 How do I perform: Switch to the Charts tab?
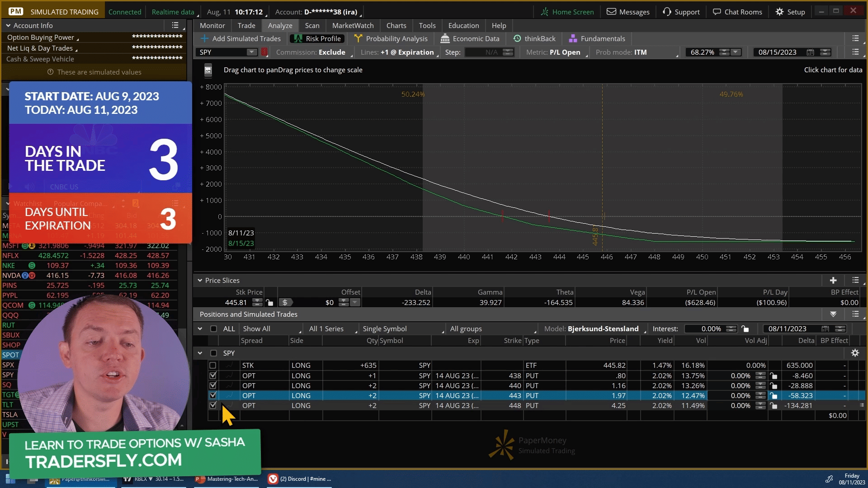tap(396, 26)
